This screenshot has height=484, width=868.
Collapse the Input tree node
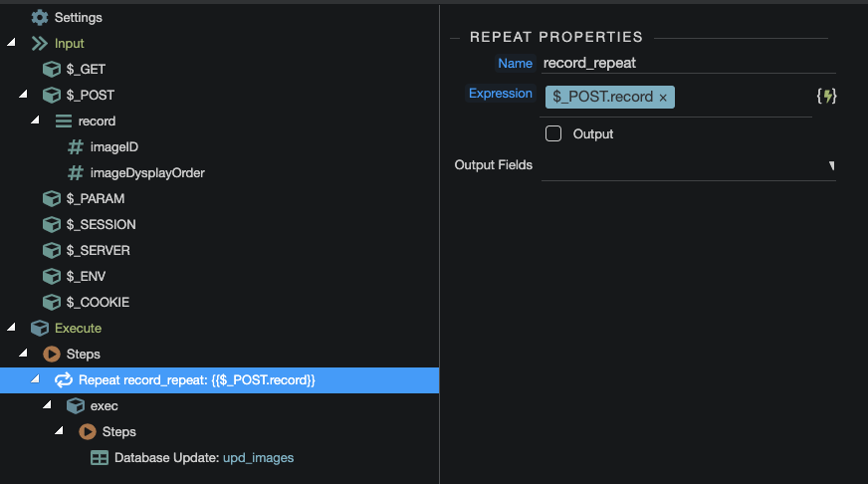[11, 44]
